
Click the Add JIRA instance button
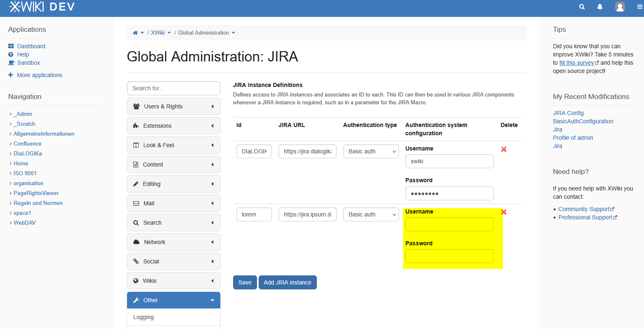coord(288,282)
